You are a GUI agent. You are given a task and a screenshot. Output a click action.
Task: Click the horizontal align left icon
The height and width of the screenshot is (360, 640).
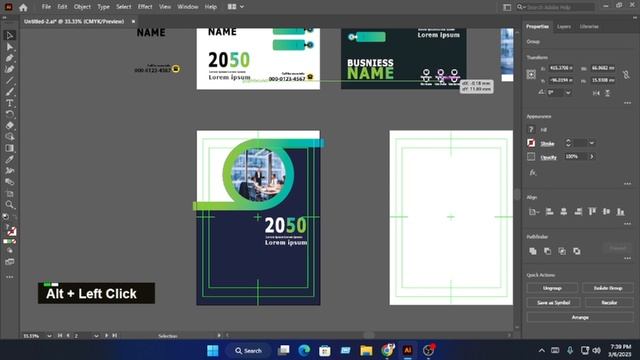(549, 211)
